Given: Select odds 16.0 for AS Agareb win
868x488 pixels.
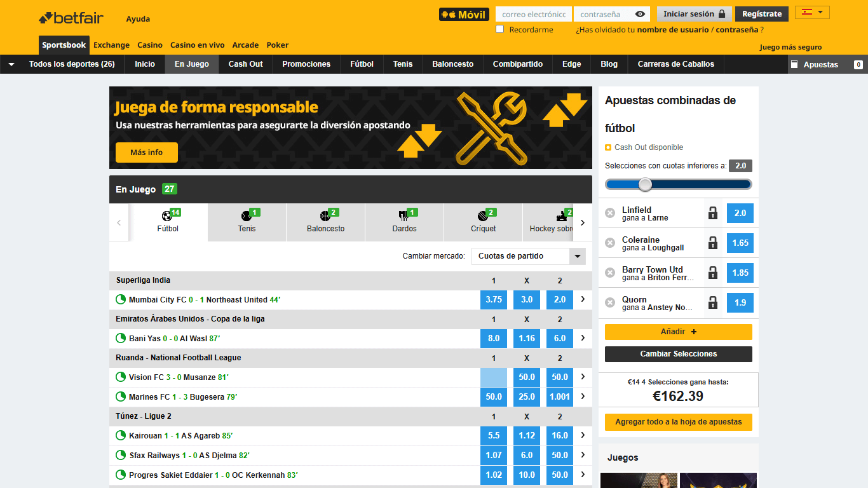Looking at the screenshot, I should coord(560,436).
